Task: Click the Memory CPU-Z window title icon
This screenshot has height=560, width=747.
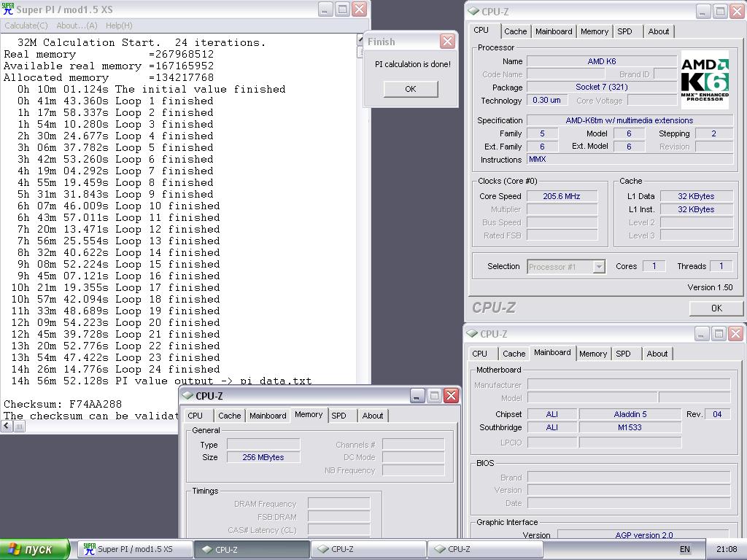Action: click(187, 395)
